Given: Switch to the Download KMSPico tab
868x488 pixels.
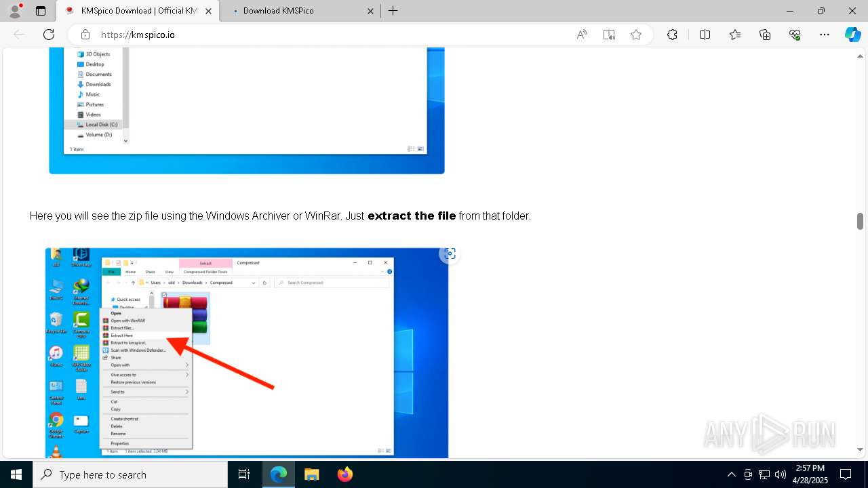Looking at the screenshot, I should pyautogui.click(x=301, y=11).
